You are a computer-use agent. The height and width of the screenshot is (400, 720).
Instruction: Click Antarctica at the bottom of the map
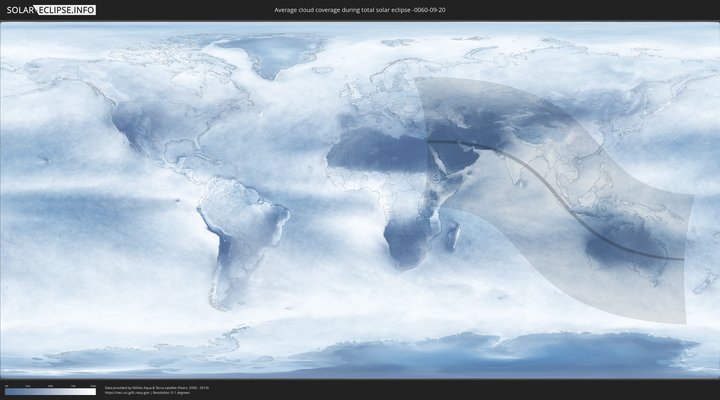(x=400, y=355)
